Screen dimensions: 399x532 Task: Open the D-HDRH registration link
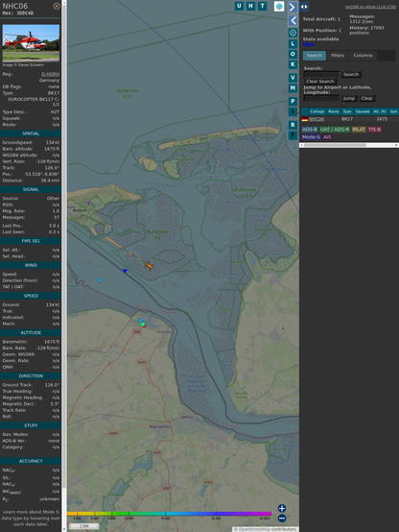pyautogui.click(x=50, y=74)
